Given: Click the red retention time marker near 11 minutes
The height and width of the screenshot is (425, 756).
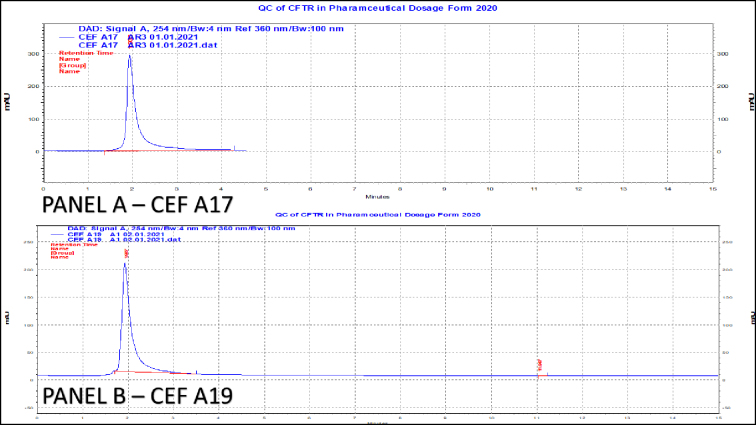Looking at the screenshot, I should point(539,365).
